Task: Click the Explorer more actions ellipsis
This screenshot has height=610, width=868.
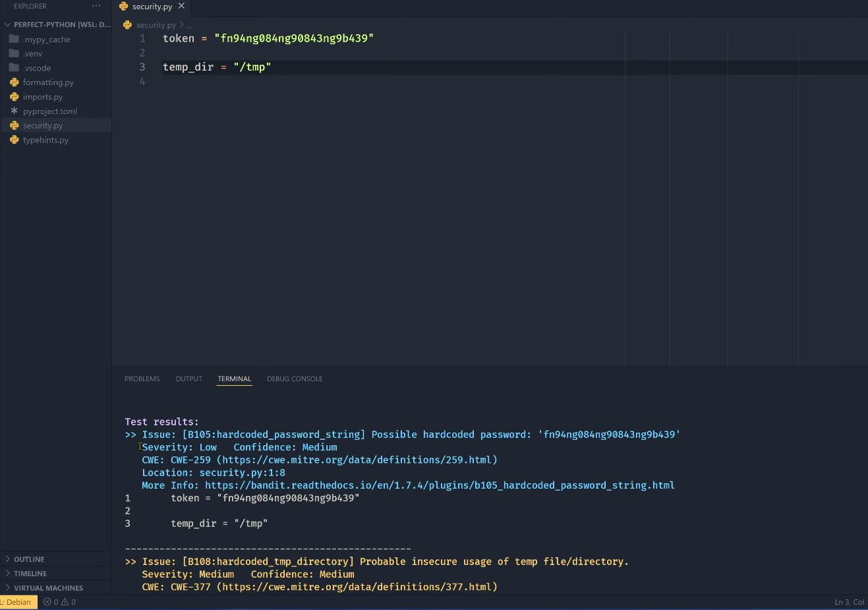Action: [x=96, y=6]
